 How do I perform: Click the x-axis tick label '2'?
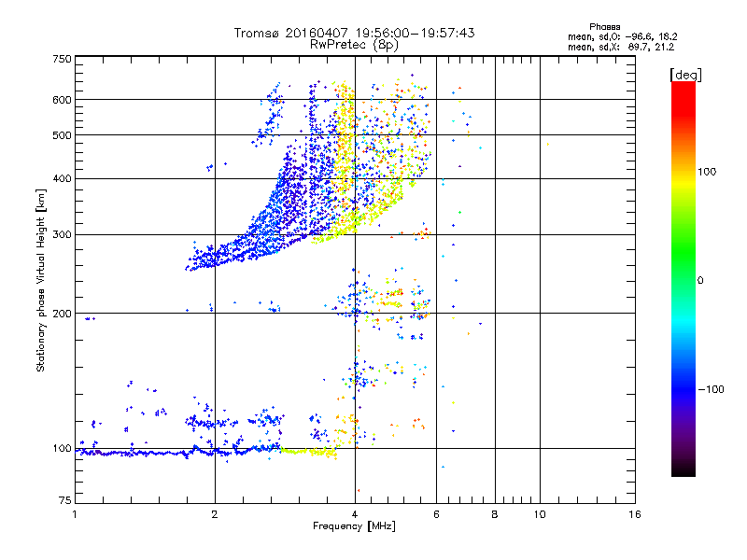pos(215,514)
